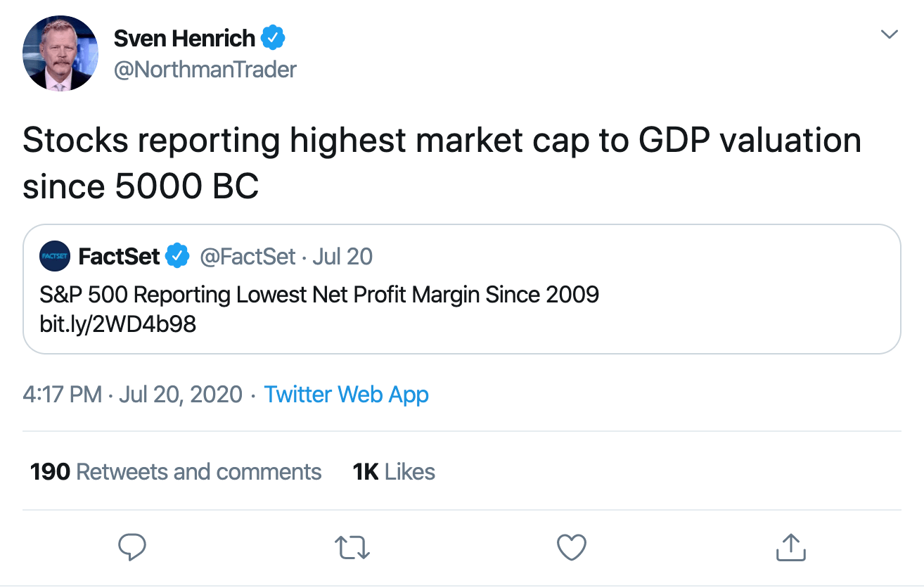The width and height of the screenshot is (924, 588).
Task: Click the quoted tweet's Jul 20 date
Action: 342,257
